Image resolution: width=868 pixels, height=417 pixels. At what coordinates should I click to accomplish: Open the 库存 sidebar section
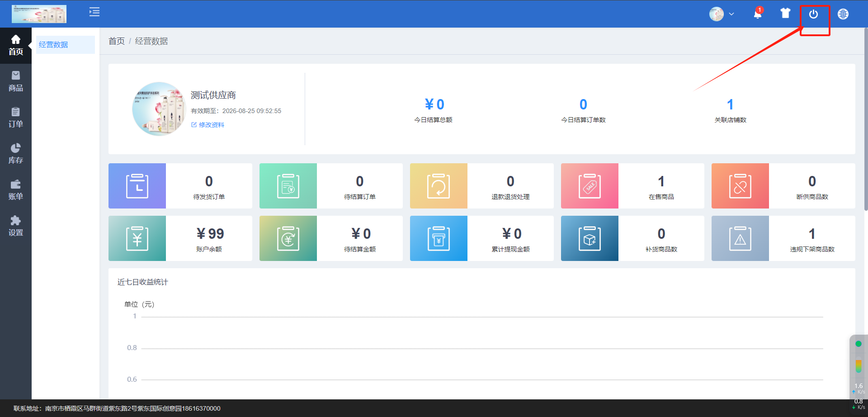(x=16, y=154)
